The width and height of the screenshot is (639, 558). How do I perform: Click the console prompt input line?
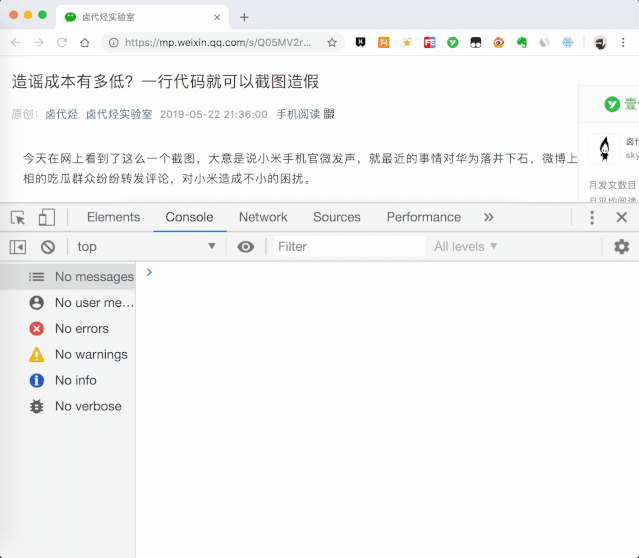click(x=387, y=272)
